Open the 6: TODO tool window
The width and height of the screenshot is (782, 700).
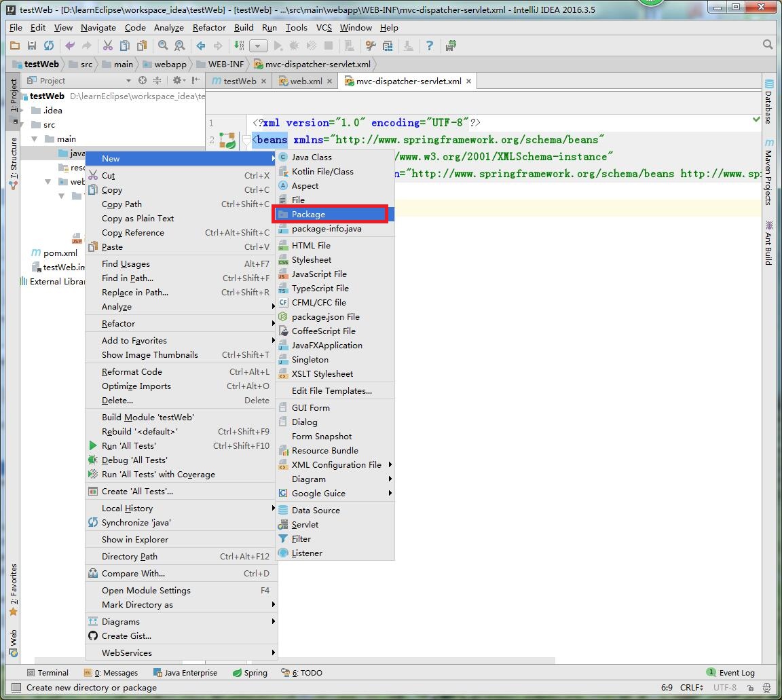click(302, 673)
